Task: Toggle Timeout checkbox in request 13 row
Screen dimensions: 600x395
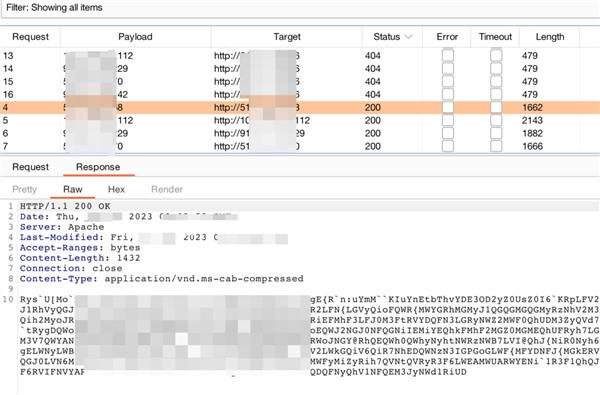Action: [496, 55]
